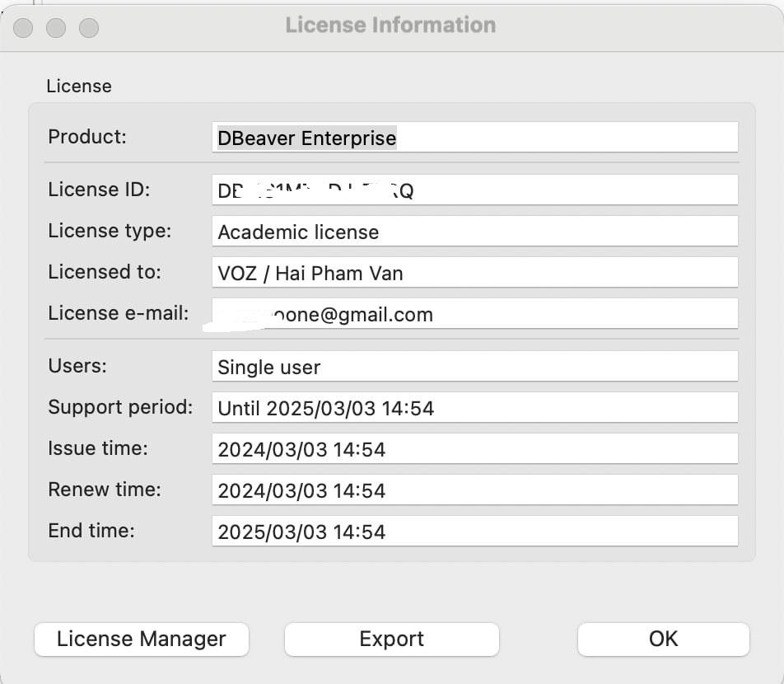Click the Users: label

pos(77,366)
